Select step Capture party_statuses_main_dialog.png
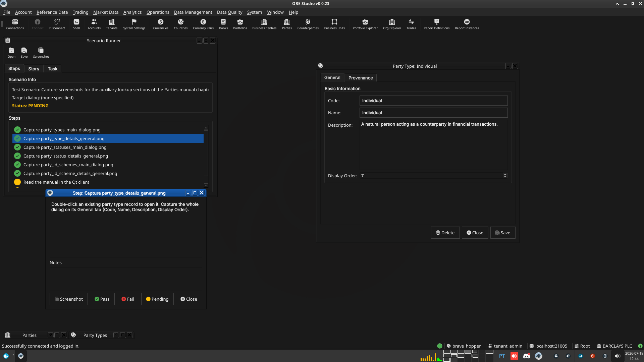 click(108, 147)
